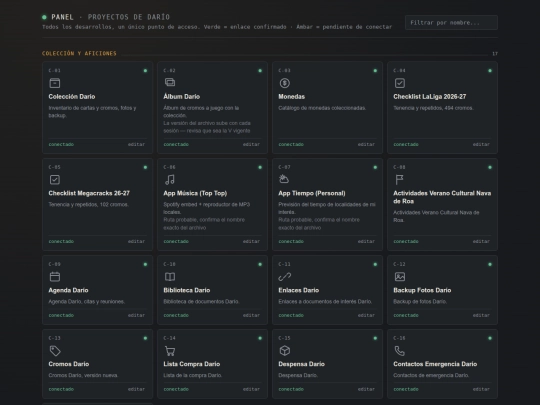
Task: Edit the App Tiempo (Personal) card
Action: point(366,241)
